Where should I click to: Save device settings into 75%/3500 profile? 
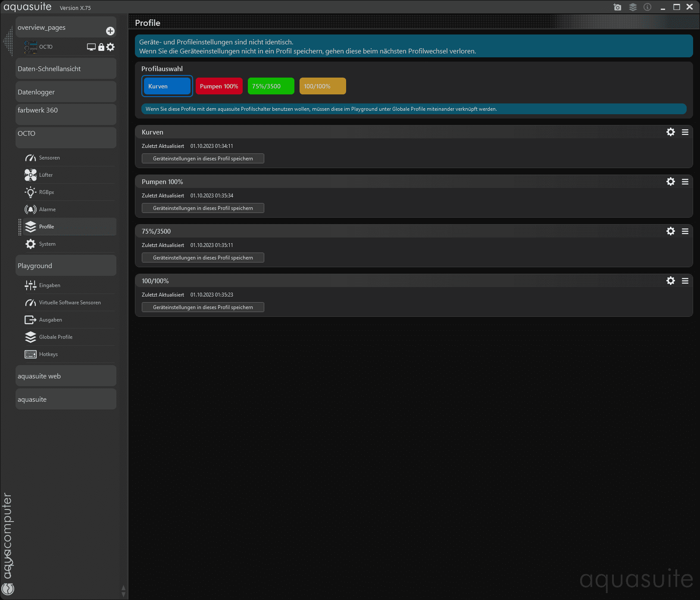click(203, 258)
